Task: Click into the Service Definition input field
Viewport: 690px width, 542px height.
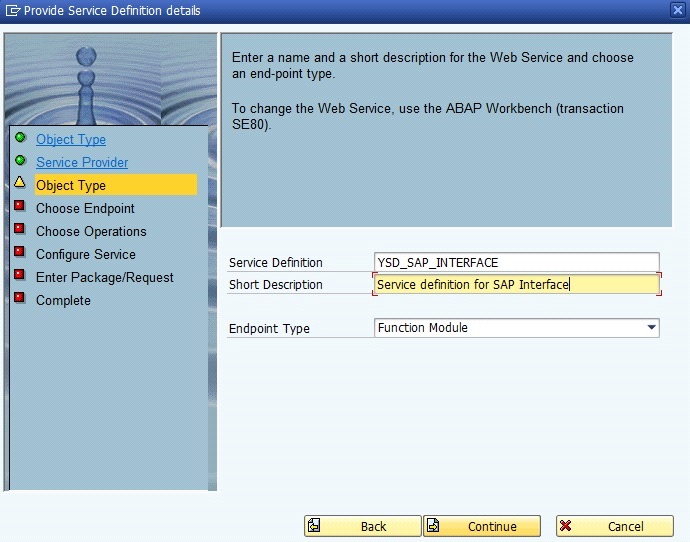Action: pos(516,263)
